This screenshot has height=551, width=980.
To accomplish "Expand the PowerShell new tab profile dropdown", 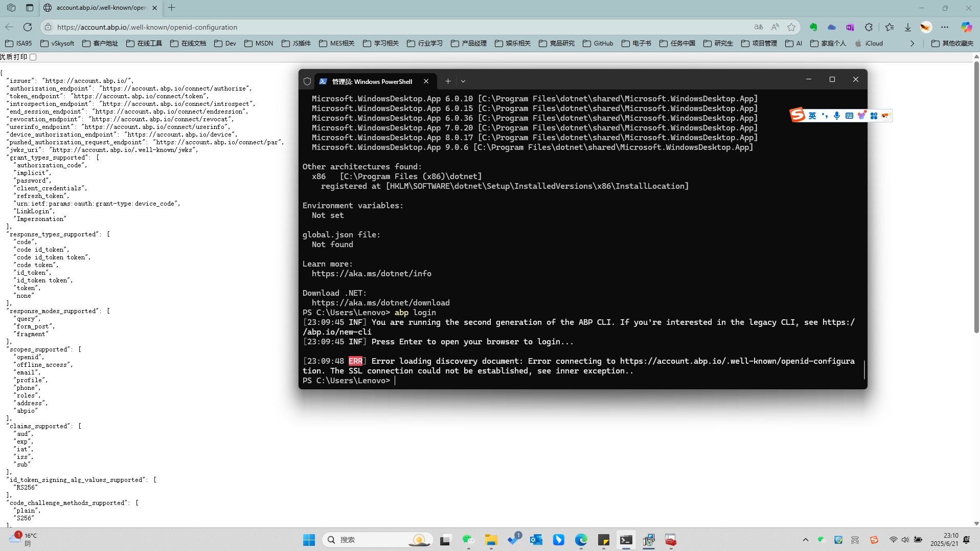I will click(463, 81).
